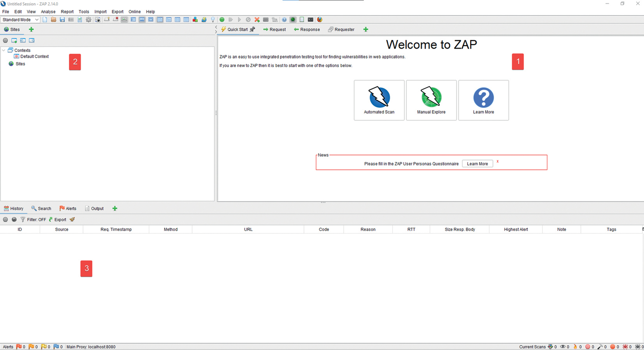The height and width of the screenshot is (350, 644).
Task: Click the red high alerts flag in status bar
Action: click(19, 347)
